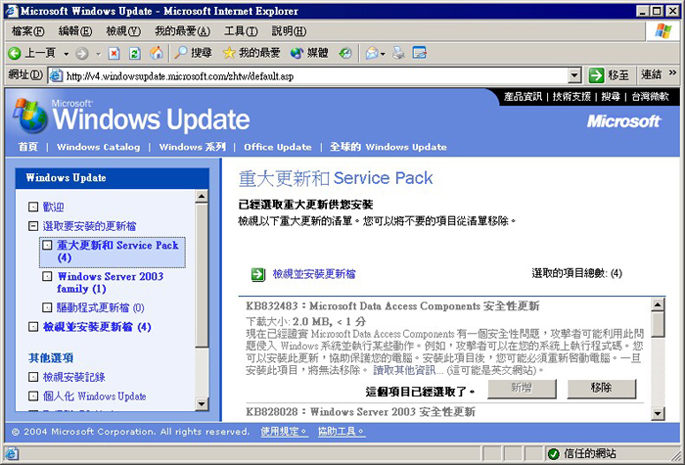Open the forward button history dropdown arrow
Viewport: 685px width, 465px height.
[98, 54]
